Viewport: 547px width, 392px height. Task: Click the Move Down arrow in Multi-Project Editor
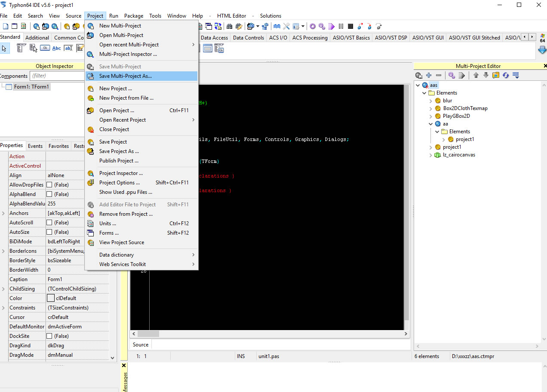[486, 76]
